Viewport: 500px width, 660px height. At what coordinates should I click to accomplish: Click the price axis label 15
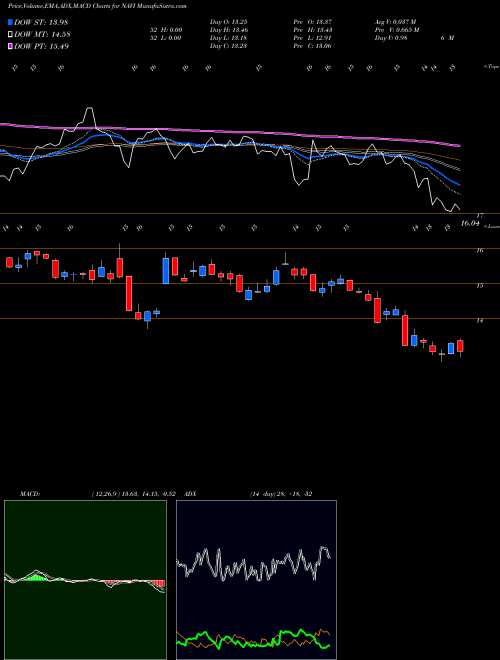click(x=479, y=286)
